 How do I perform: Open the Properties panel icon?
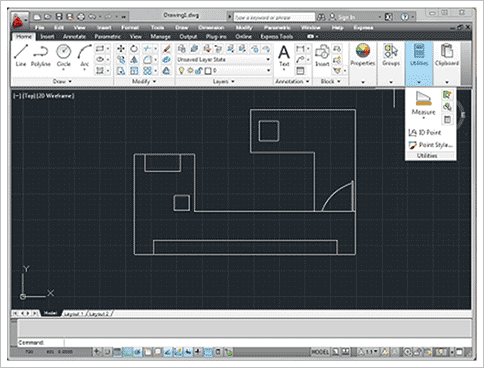click(x=363, y=55)
